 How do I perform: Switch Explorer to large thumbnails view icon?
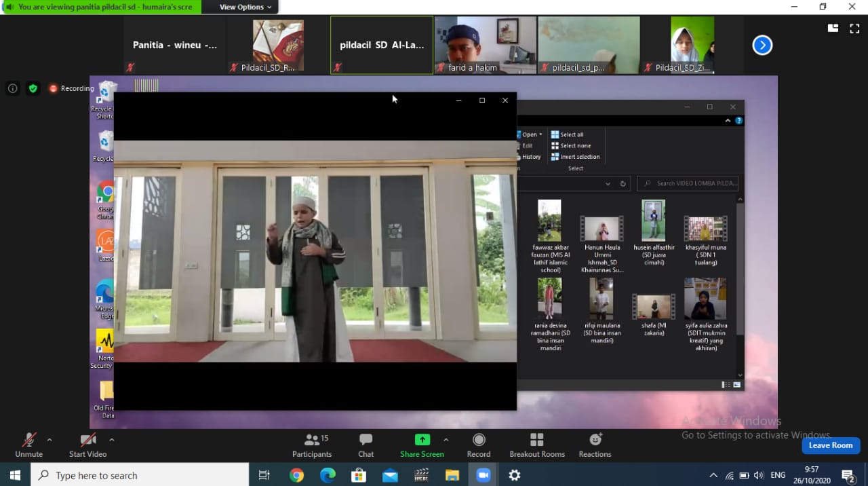(x=737, y=385)
